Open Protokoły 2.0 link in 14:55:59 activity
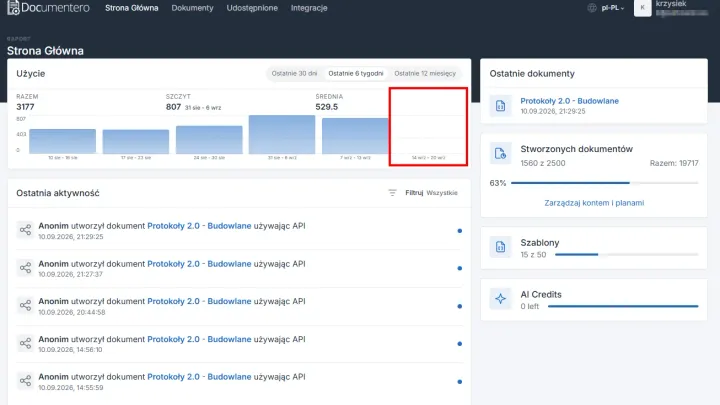Viewport: 720px width, 405px height. tap(199, 377)
